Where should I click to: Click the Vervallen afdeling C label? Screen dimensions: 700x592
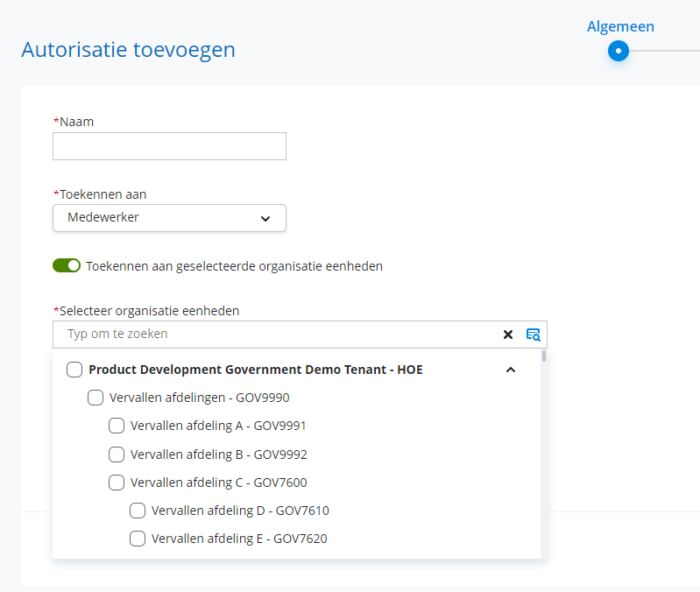point(218,483)
